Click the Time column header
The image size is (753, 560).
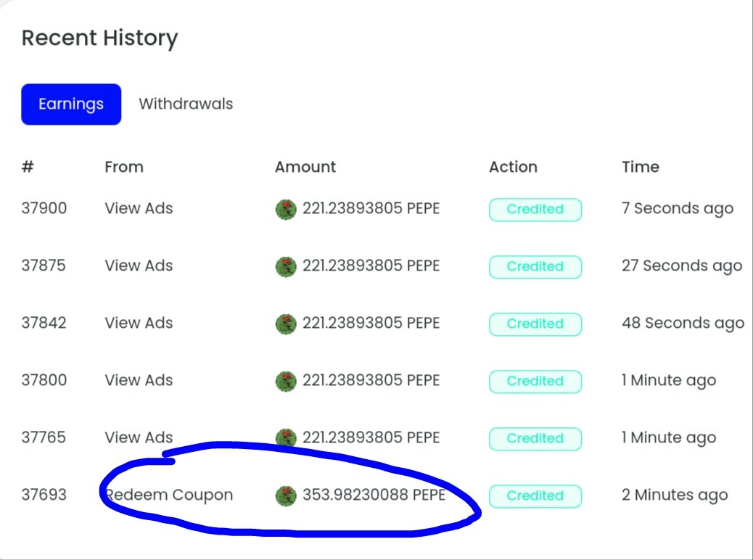tap(640, 167)
